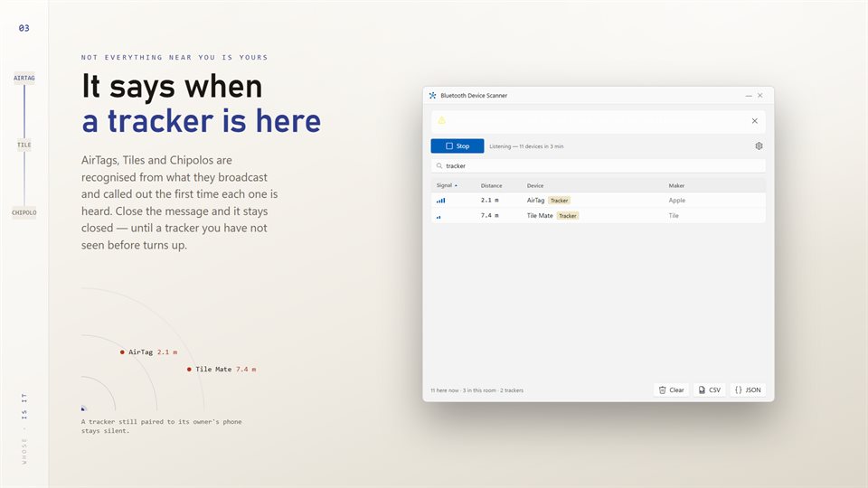Click Tile Mate signal strength icon
The image size is (868, 488).
[x=439, y=217]
